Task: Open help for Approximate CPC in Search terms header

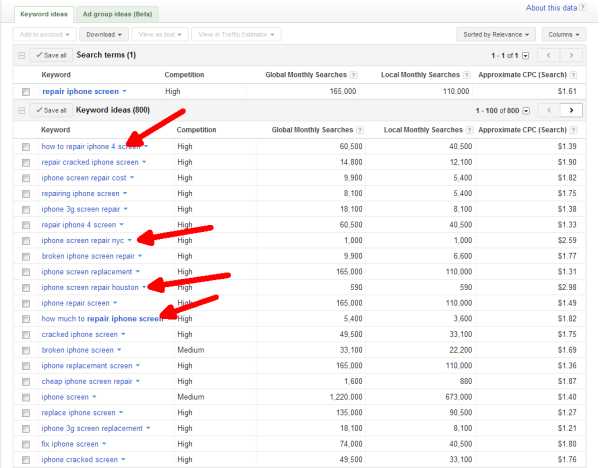Action: tap(573, 75)
